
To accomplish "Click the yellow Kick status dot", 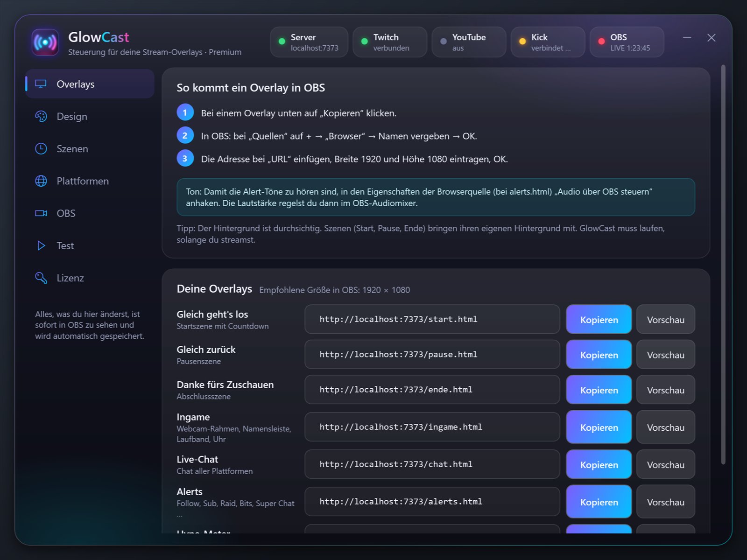I will tap(522, 42).
